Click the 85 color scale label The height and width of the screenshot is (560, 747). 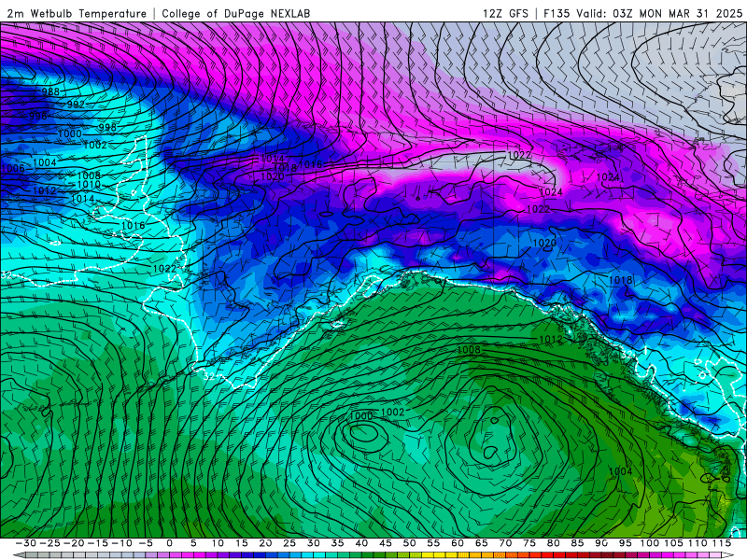(577, 543)
